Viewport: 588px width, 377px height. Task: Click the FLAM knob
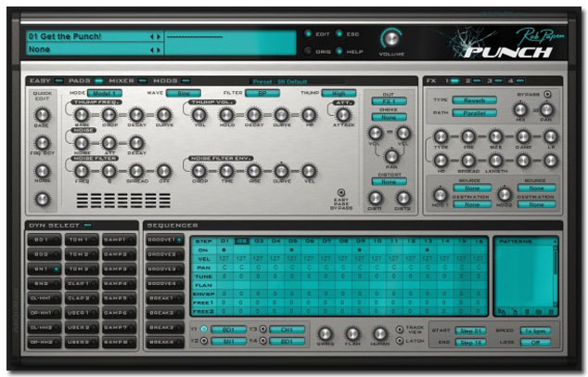[x=352, y=333]
